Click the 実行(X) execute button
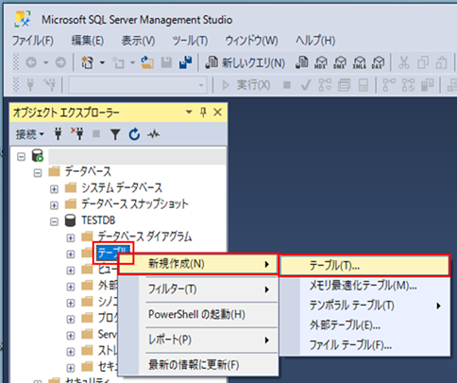Viewport: 457px width, 383px height. tap(246, 85)
